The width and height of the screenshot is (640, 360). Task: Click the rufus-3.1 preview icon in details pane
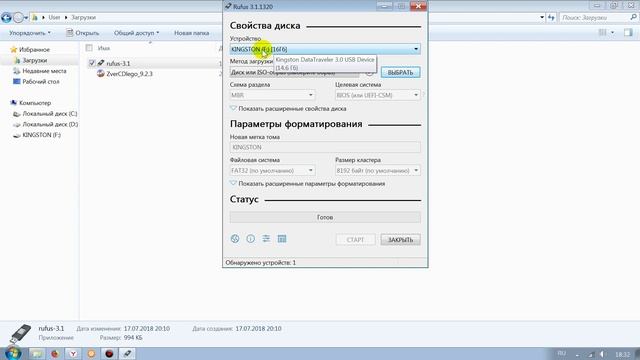point(20,334)
